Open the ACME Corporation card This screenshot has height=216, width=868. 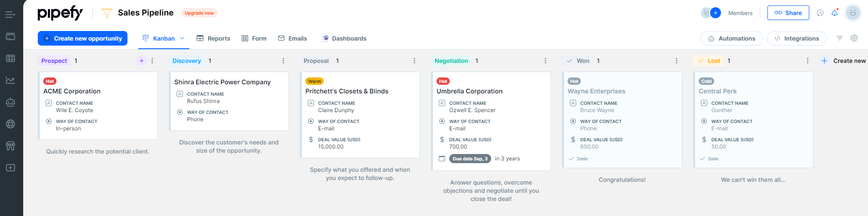click(98, 105)
